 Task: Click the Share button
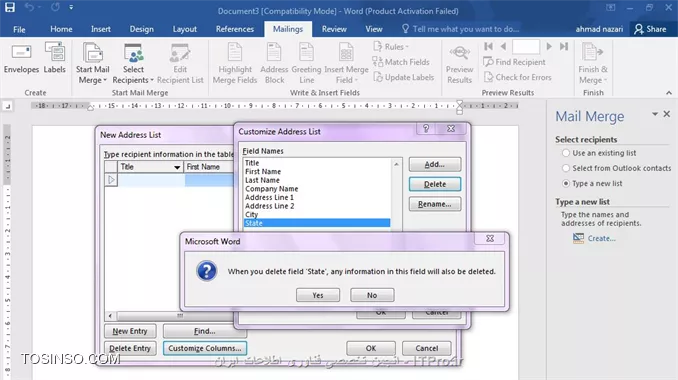[x=650, y=29]
